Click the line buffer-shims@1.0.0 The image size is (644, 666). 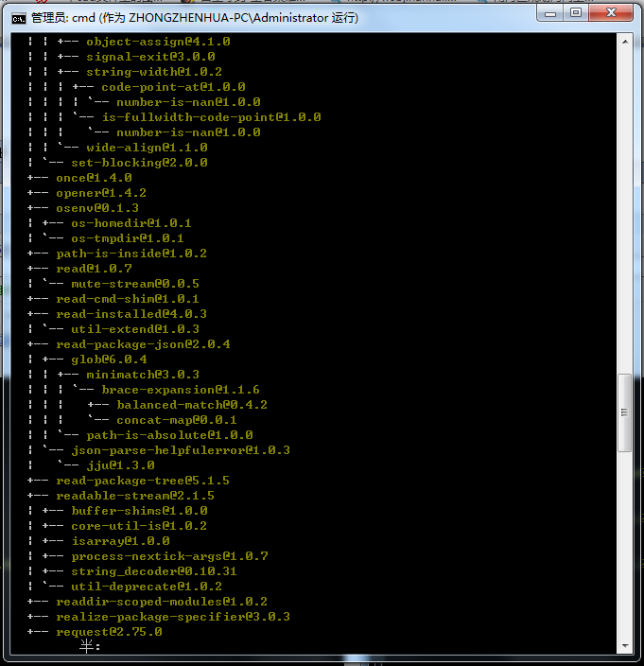[x=139, y=511]
